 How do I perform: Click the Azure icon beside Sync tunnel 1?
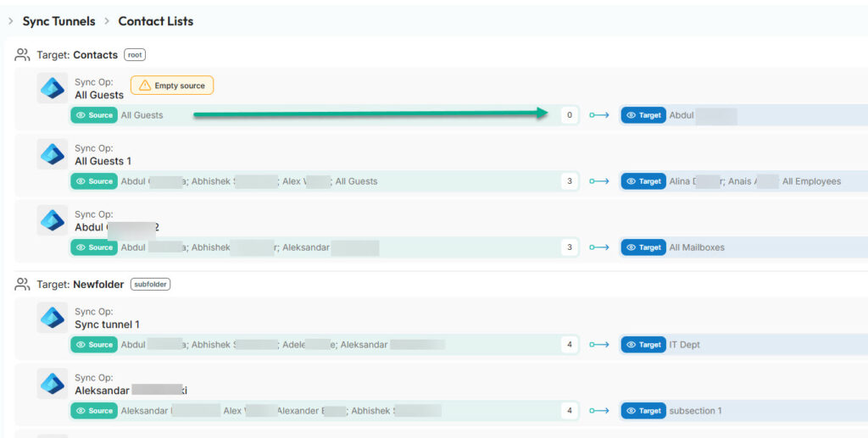(x=53, y=318)
